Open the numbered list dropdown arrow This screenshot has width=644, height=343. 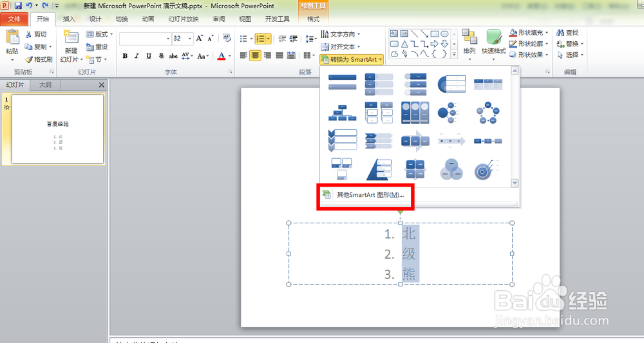(x=268, y=39)
